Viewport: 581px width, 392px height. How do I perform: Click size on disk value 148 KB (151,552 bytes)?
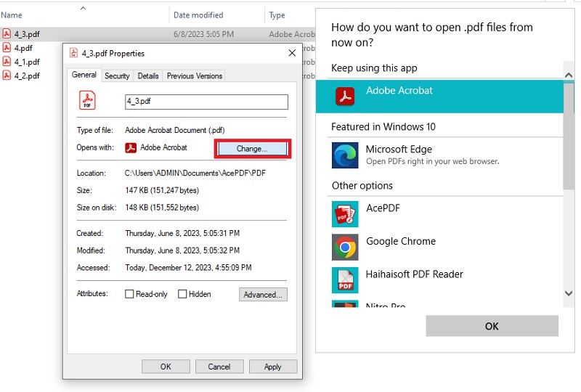tap(162, 208)
